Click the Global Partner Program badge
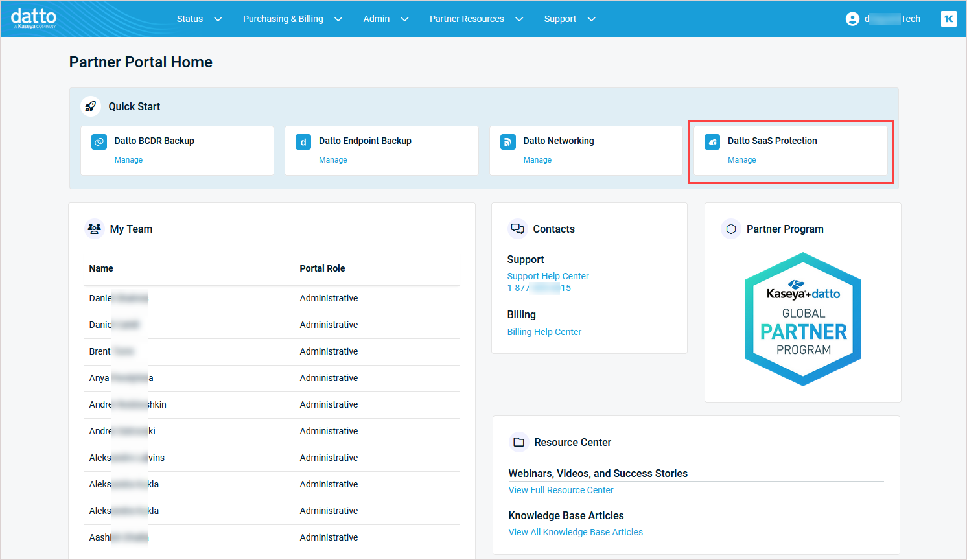The width and height of the screenshot is (967, 560). click(x=803, y=319)
